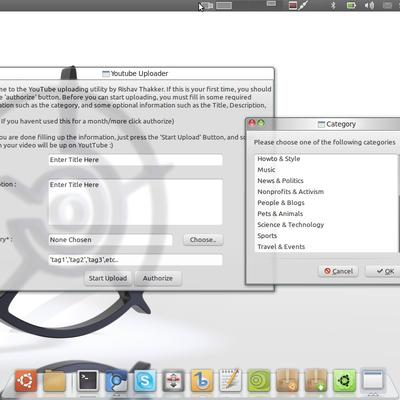Click the Category window title icon
The height and width of the screenshot is (400, 400).
(x=321, y=124)
